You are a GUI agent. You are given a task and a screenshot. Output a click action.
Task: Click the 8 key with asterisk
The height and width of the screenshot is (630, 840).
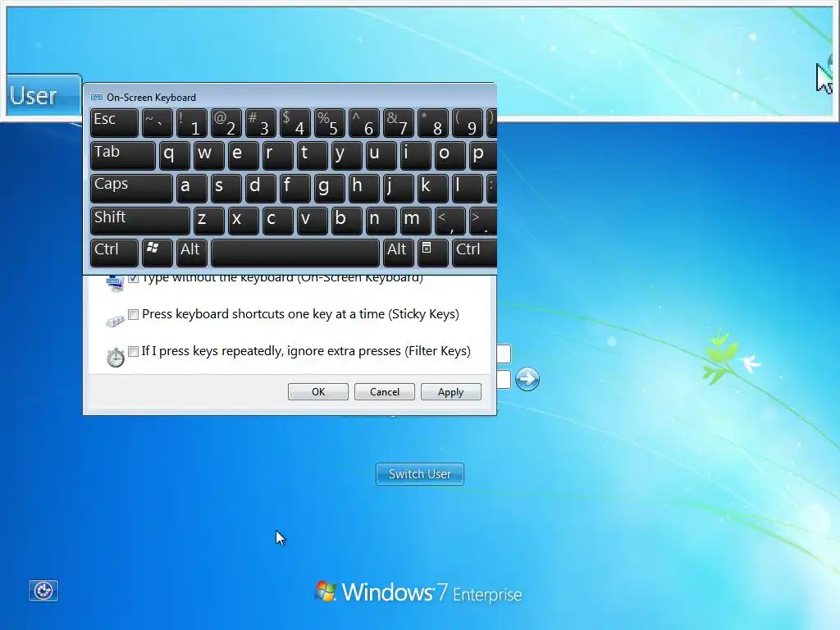433,123
